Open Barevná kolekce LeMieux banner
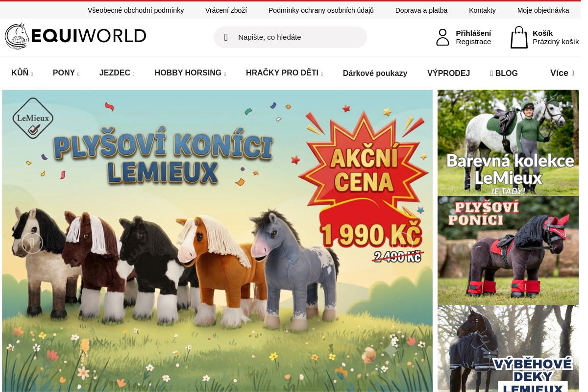This screenshot has height=392, width=588. tap(508, 143)
